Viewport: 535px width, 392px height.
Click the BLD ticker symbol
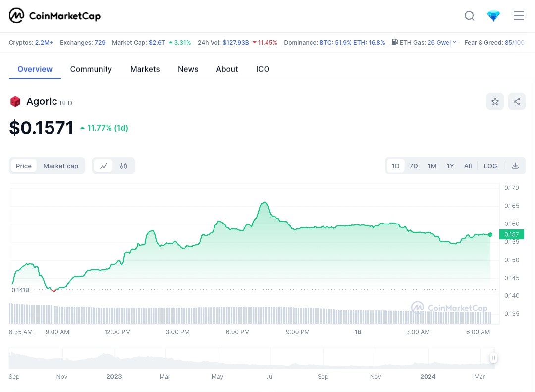(x=66, y=103)
